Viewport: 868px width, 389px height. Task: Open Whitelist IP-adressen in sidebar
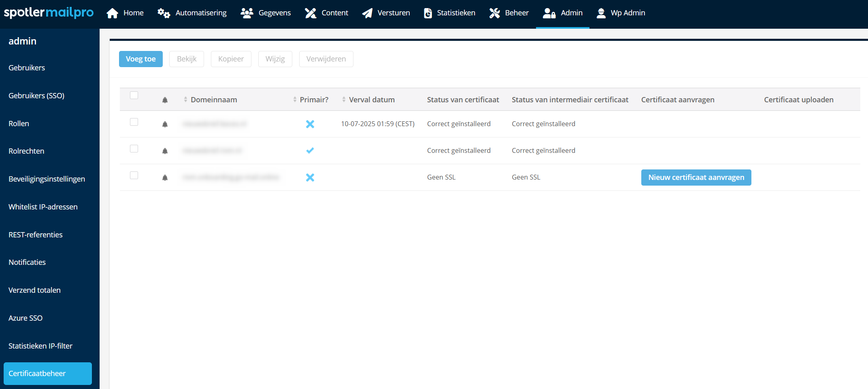pyautogui.click(x=43, y=207)
